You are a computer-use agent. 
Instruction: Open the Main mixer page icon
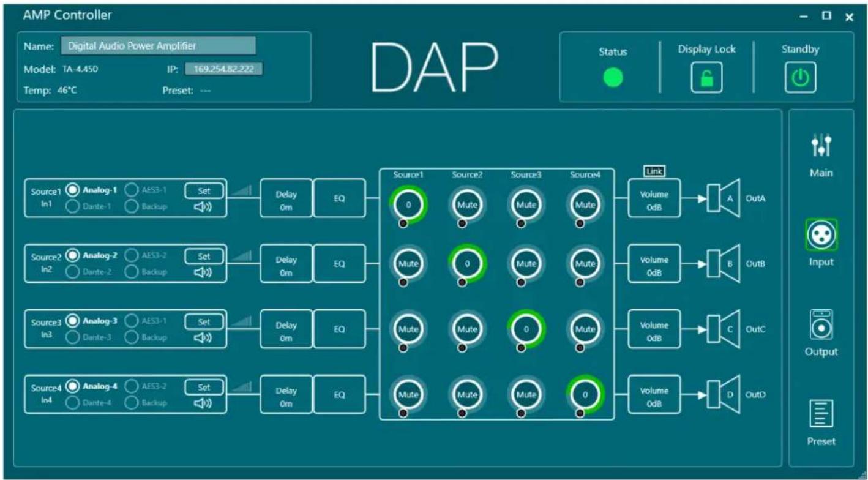pyautogui.click(x=821, y=145)
